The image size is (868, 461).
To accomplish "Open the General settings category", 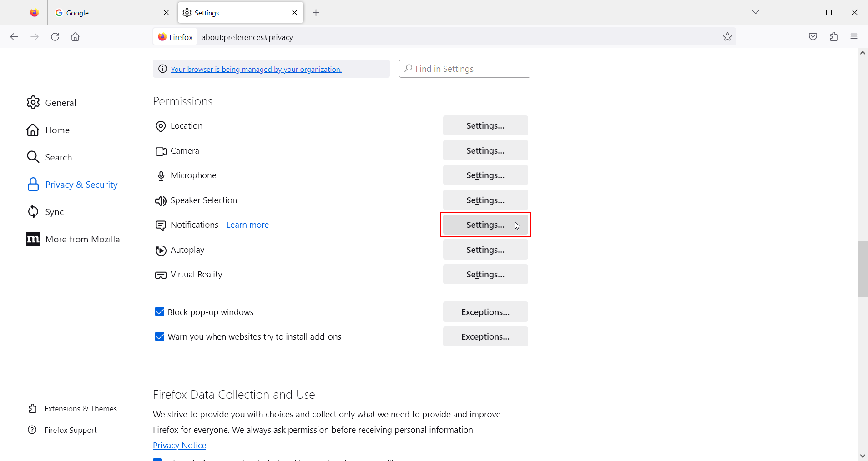I will (60, 103).
